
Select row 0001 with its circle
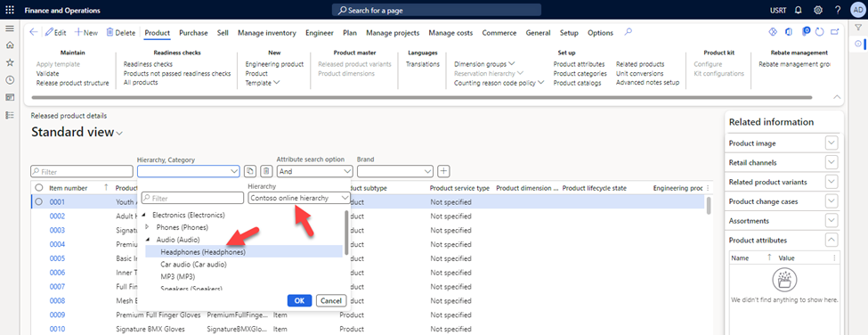click(39, 202)
